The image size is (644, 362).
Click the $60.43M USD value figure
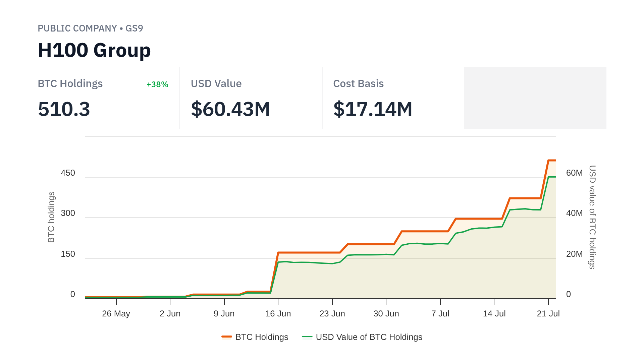click(x=230, y=109)
